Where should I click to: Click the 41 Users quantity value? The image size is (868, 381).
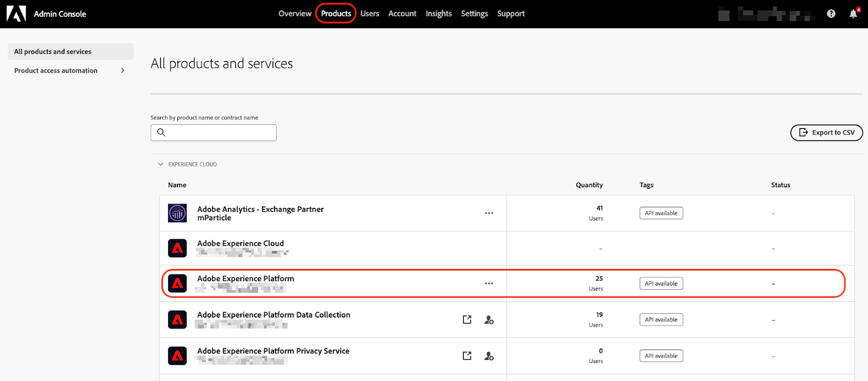click(596, 213)
